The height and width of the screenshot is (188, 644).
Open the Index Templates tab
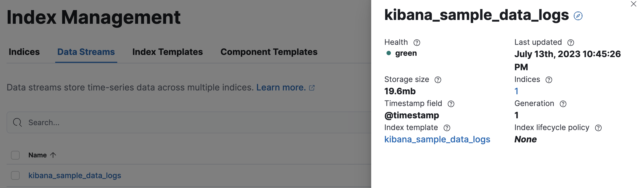coord(167,52)
